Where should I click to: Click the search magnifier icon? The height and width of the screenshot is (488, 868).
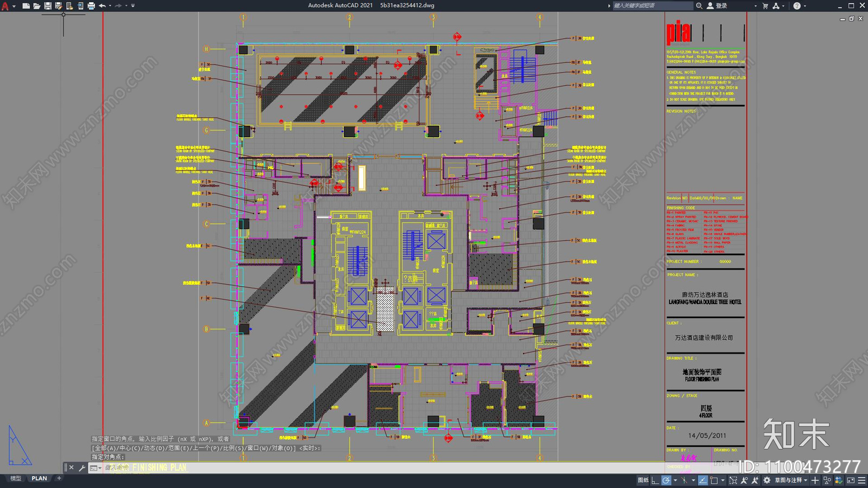click(699, 6)
